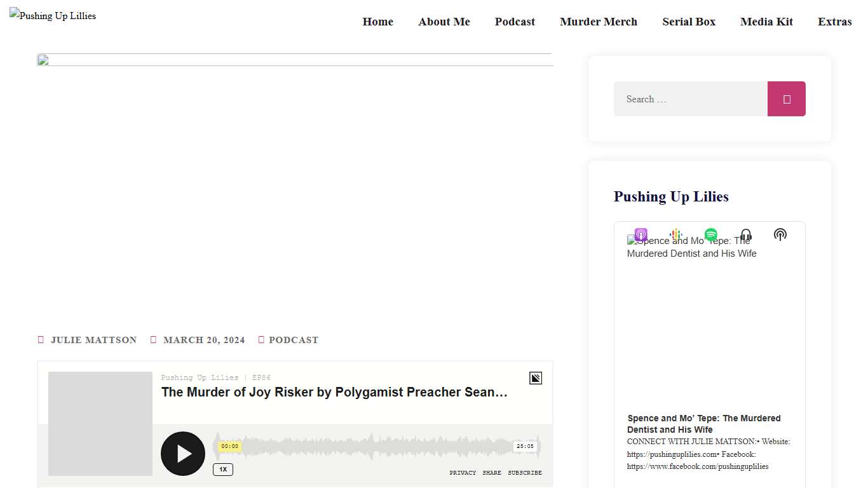This screenshot has height=488, width=868.
Task: Click the SHARE option in the player
Action: pos(492,473)
